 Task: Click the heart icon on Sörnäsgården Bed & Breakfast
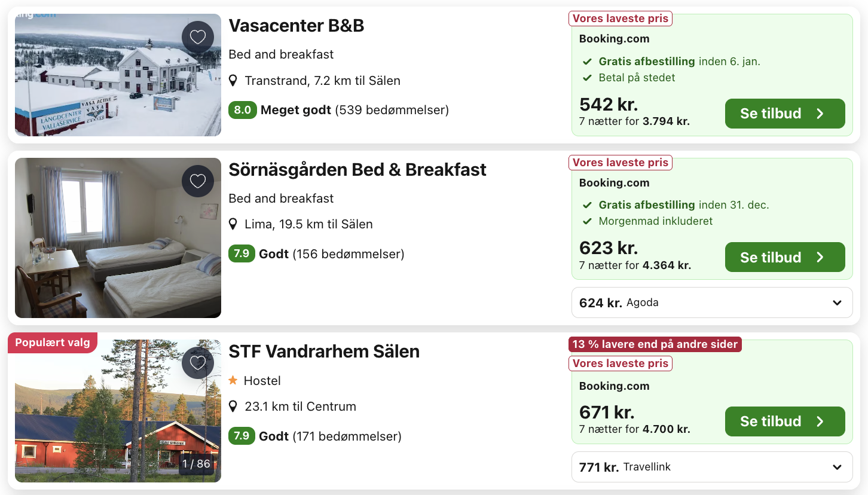click(x=198, y=181)
